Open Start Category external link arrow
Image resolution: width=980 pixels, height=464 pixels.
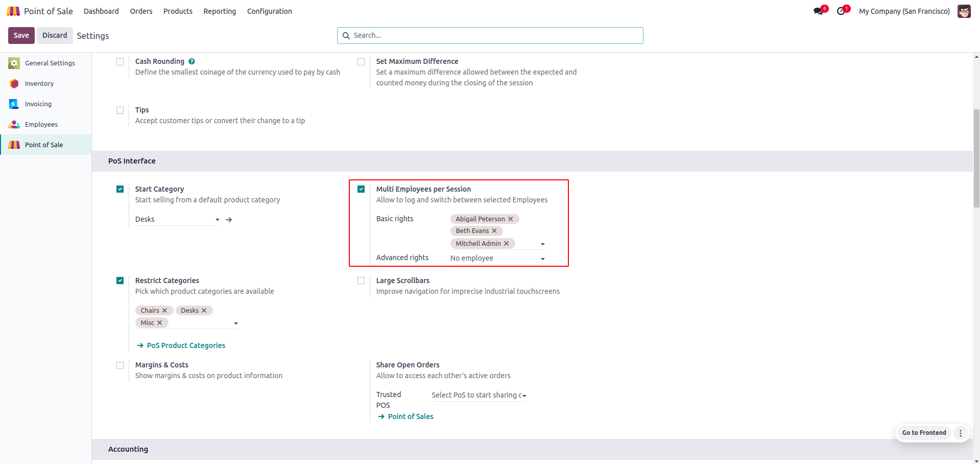pos(229,220)
